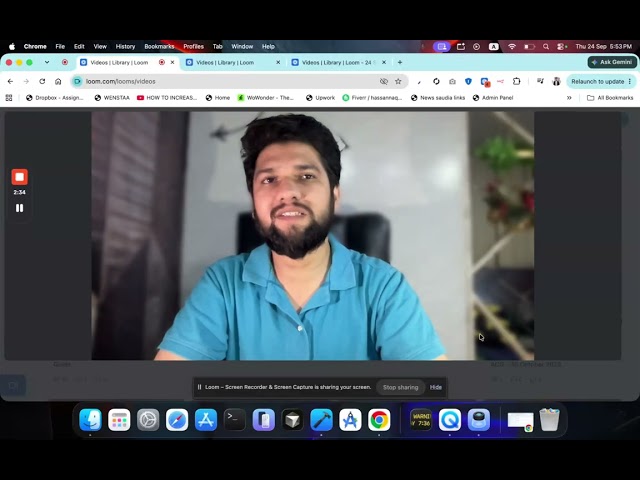The height and width of the screenshot is (480, 640).
Task: Switch to the Videos | Library | Loom - 24 tab
Action: [x=337, y=62]
